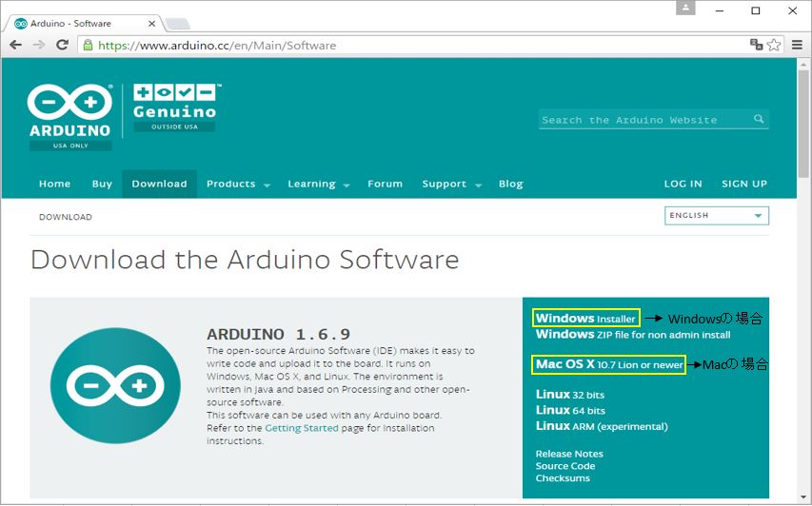Image resolution: width=812 pixels, height=506 pixels.
Task: Click the translate page icon in address bar
Action: point(756,45)
